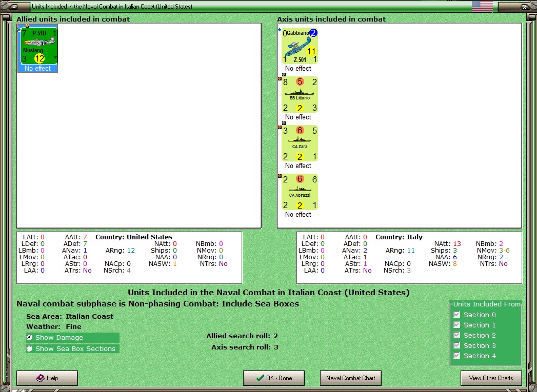The image size is (537, 392).
Task: Click the Italy 'ARng: 11' value
Action: click(411, 251)
